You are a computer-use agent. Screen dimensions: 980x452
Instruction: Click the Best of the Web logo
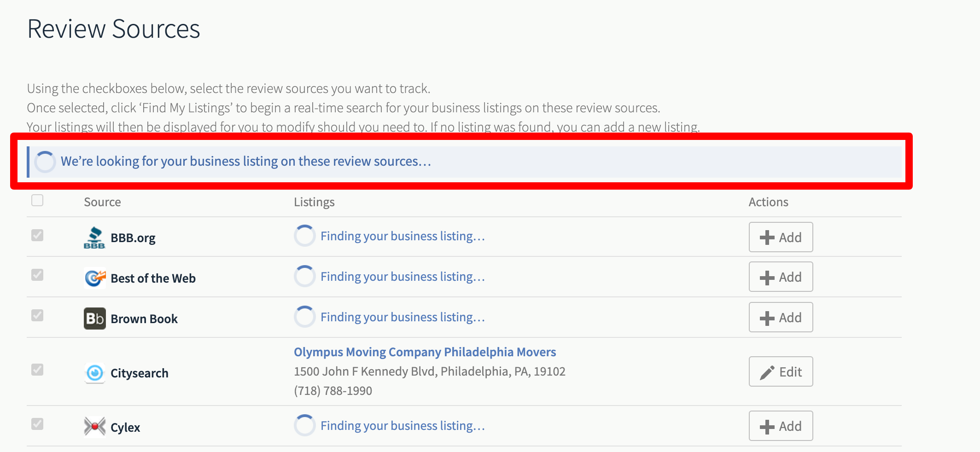point(95,278)
